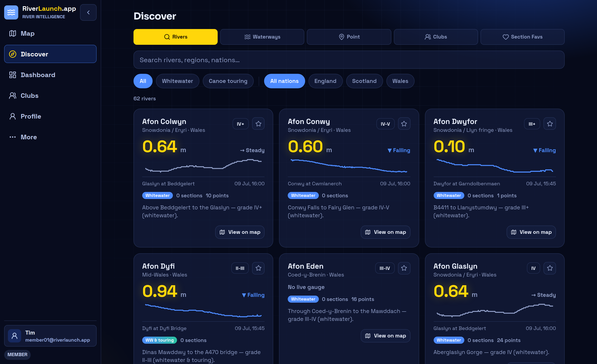597x364 pixels.
Task: Select the Rivers tab
Action: 175,37
